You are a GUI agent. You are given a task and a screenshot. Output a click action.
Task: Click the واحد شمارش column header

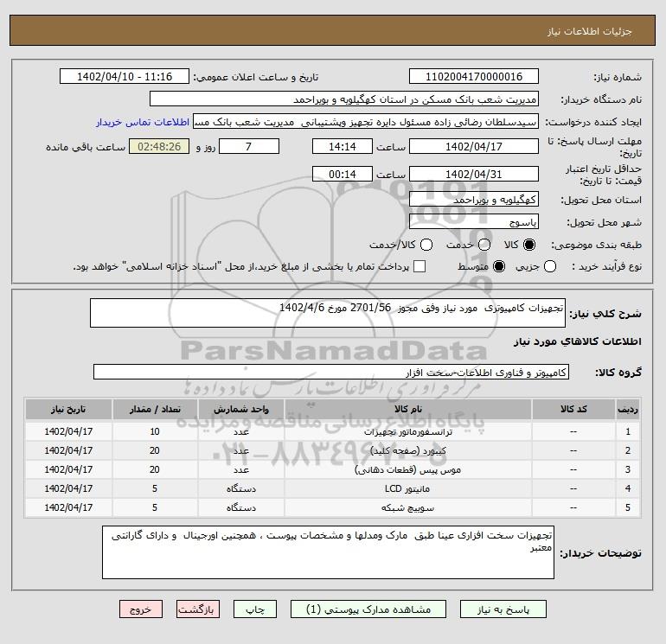coord(240,409)
